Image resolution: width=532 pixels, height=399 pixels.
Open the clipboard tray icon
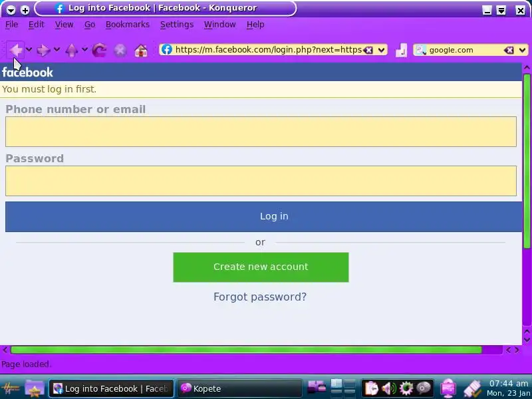coord(372,388)
